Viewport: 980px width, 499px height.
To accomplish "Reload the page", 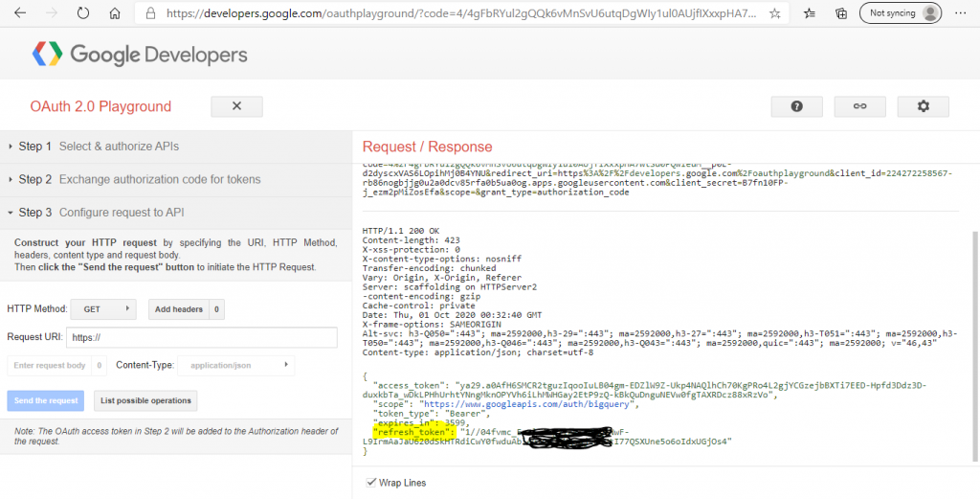I will pos(83,13).
